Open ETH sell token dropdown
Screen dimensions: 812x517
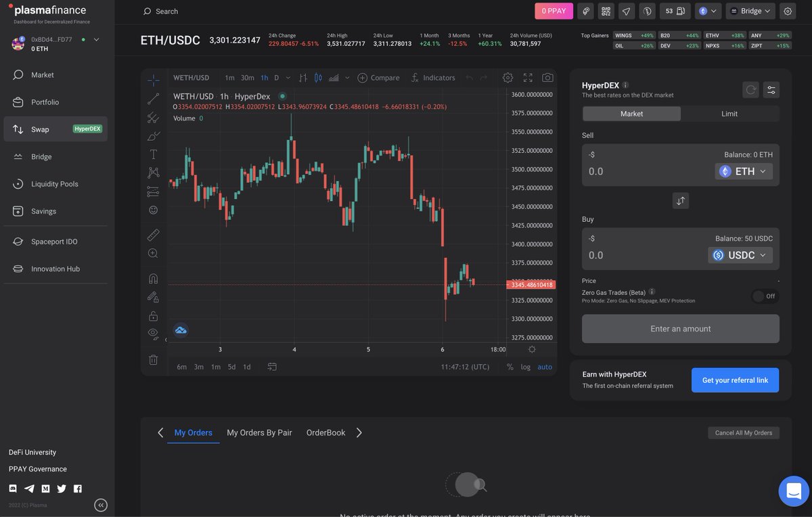point(744,171)
